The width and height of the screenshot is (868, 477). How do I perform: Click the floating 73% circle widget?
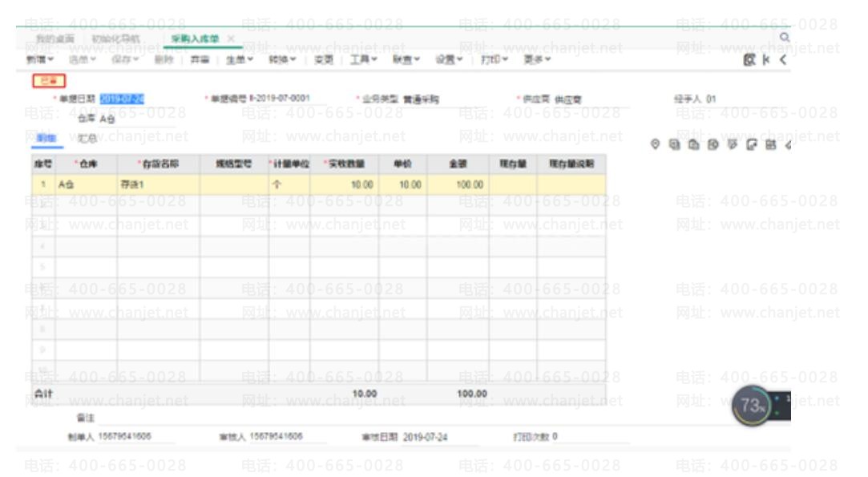click(x=752, y=406)
